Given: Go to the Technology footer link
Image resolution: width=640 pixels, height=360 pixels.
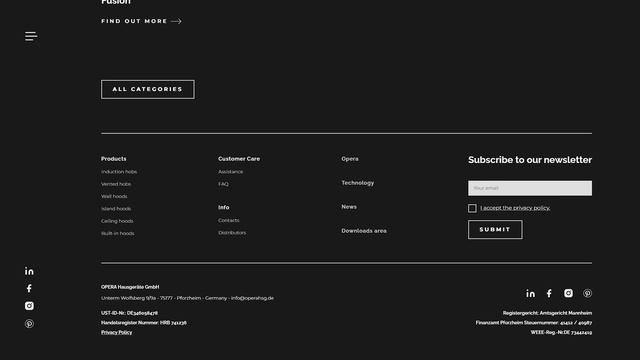Looking at the screenshot, I should (x=358, y=183).
